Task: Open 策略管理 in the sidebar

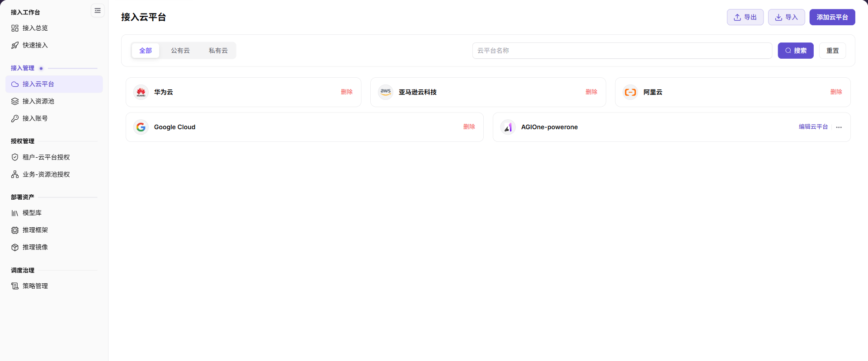Action: pos(54,286)
